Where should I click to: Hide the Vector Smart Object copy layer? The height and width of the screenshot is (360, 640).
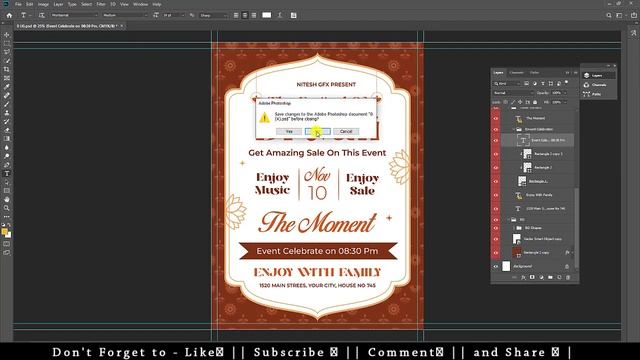click(x=496, y=239)
